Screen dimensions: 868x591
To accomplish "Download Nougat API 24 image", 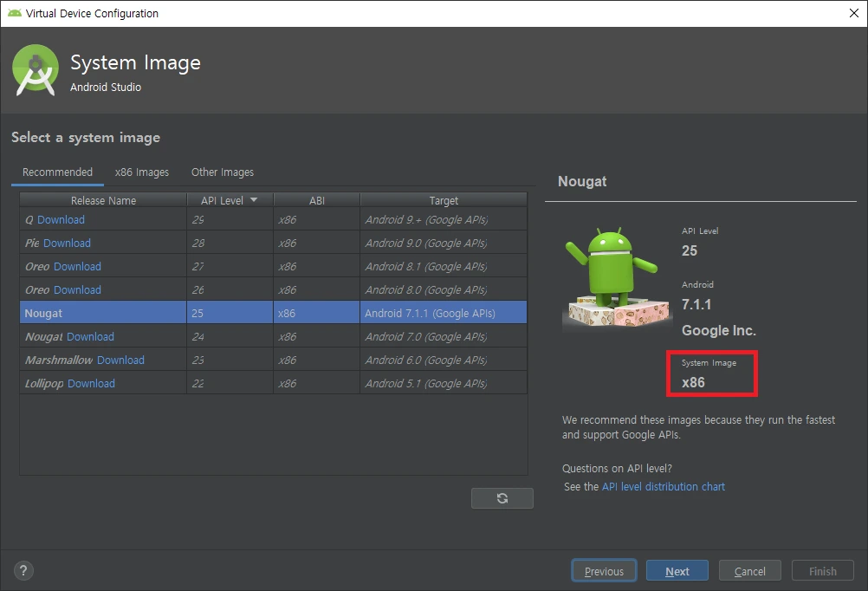I will click(90, 337).
